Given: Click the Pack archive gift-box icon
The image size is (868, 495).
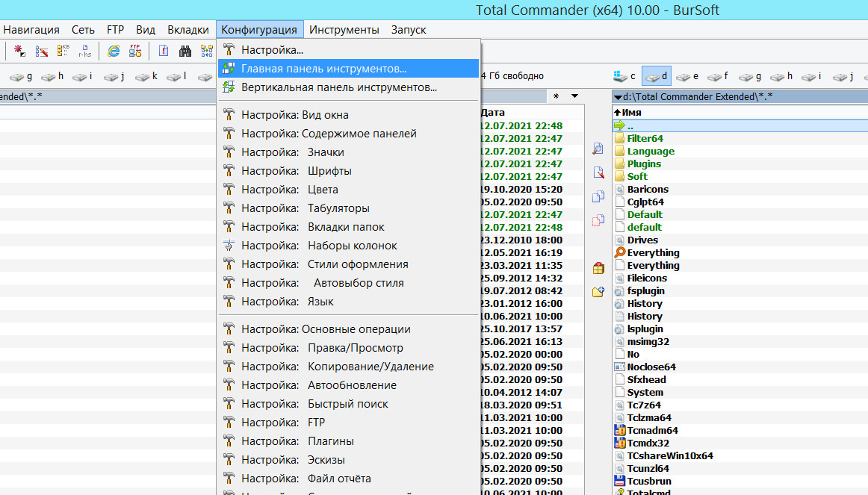Looking at the screenshot, I should 598,268.
